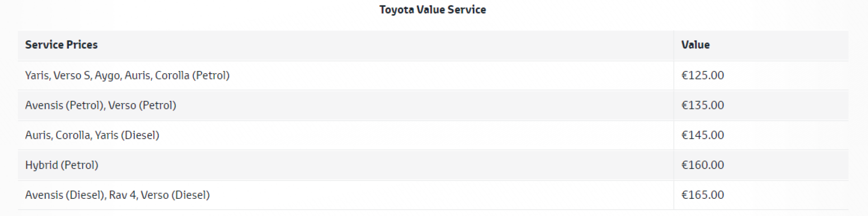The image size is (868, 216).
Task: Click the €160.00 price cell
Action: [x=703, y=165]
